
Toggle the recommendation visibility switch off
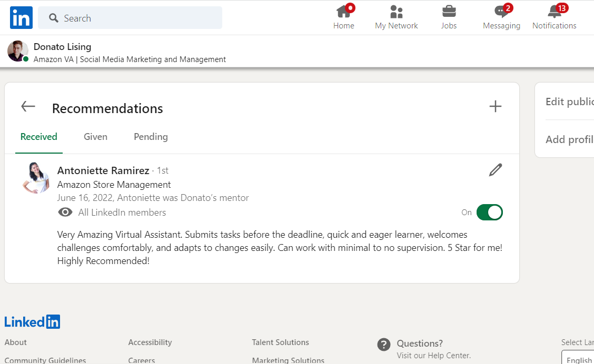click(x=489, y=213)
